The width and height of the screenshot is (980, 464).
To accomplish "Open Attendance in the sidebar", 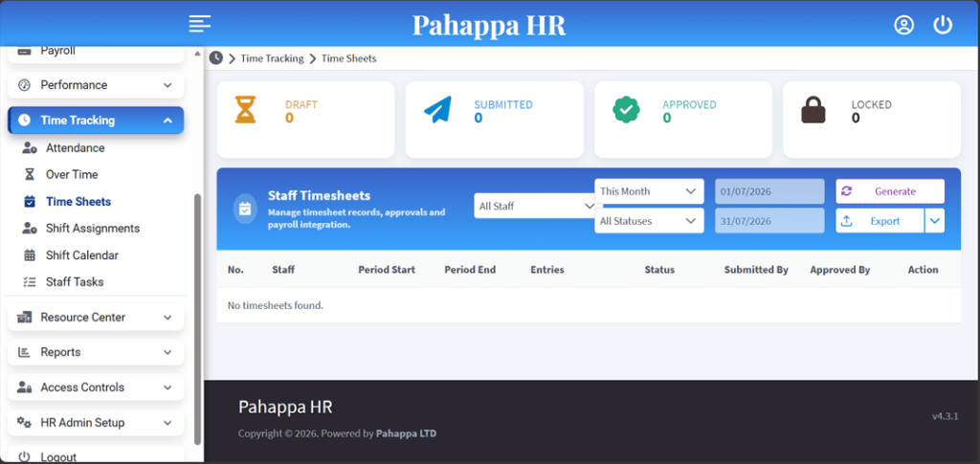I will [75, 148].
